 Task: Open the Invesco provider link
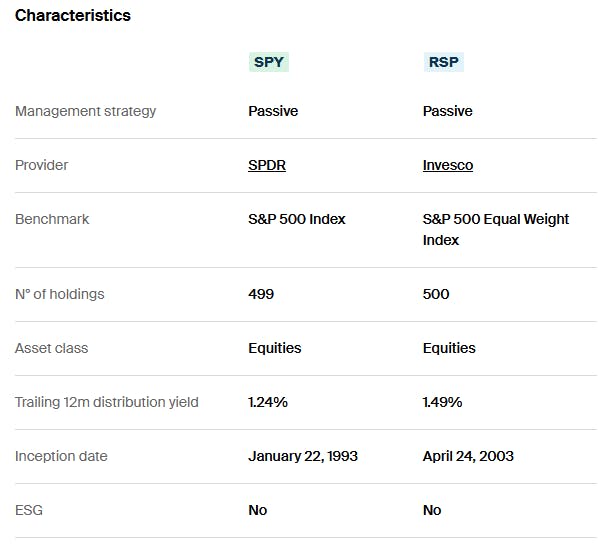(x=448, y=165)
